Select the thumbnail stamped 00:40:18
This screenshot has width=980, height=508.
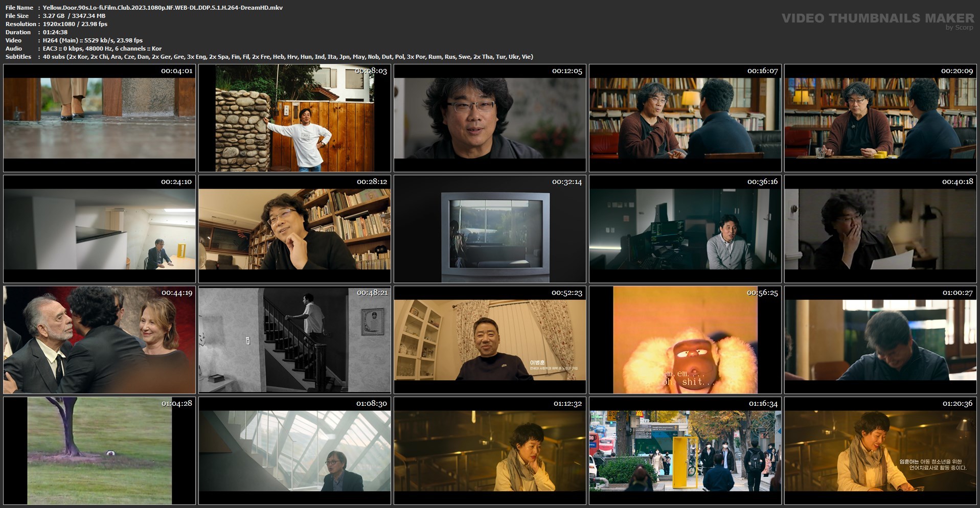pos(880,229)
